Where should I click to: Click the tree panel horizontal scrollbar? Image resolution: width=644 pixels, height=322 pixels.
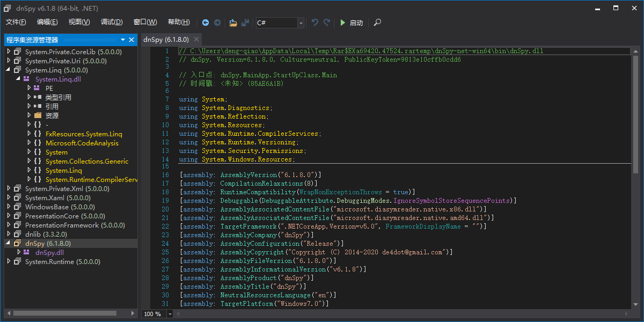64,313
